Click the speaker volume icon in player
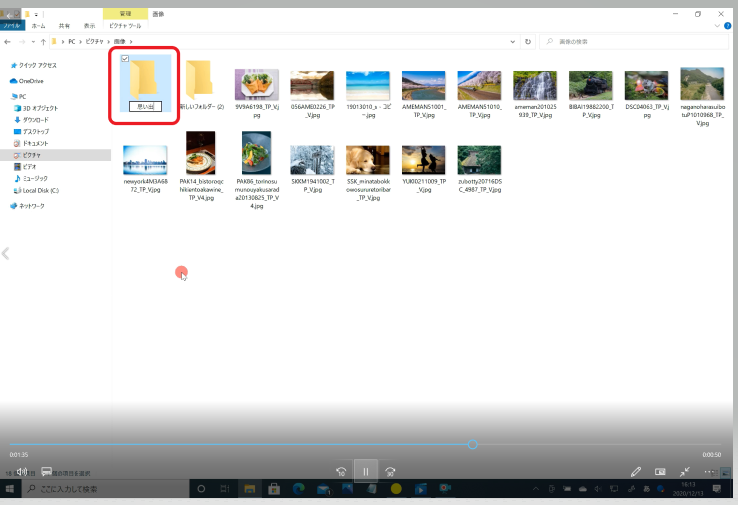The width and height of the screenshot is (738, 505). pyautogui.click(x=21, y=471)
